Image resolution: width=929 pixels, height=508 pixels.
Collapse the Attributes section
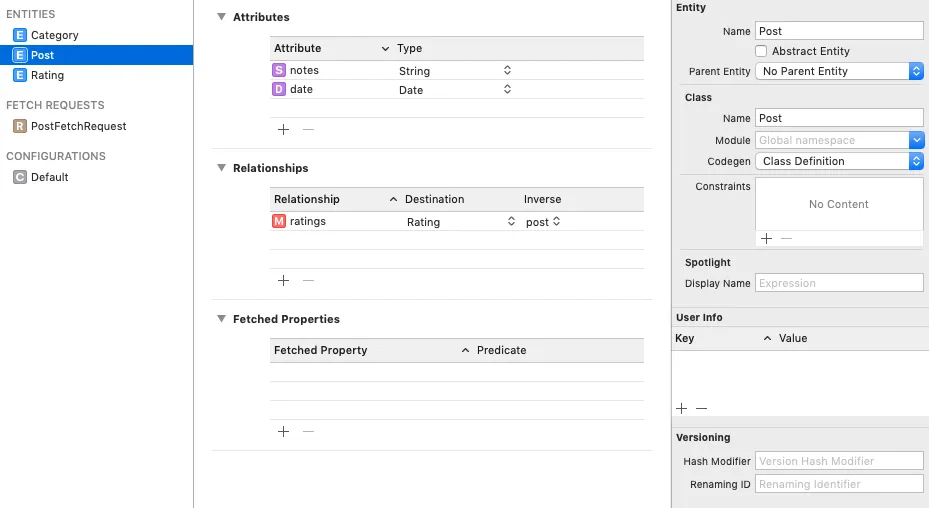pyautogui.click(x=221, y=17)
